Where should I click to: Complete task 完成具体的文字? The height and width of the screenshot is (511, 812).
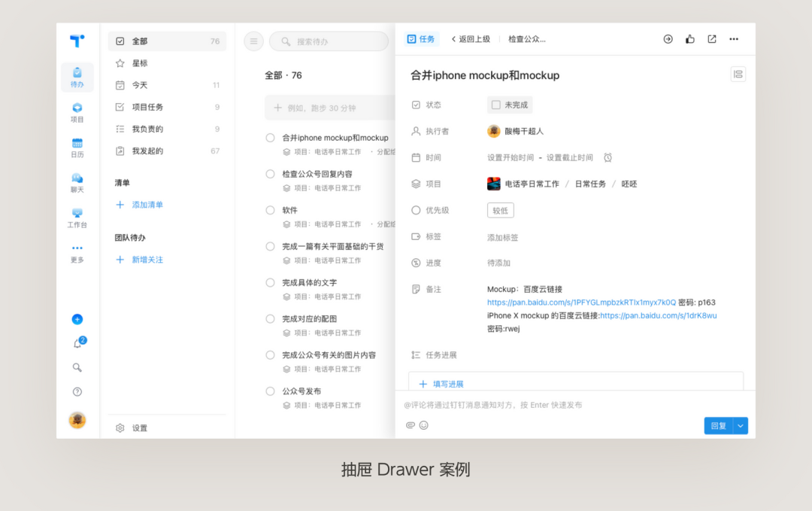[271, 283]
